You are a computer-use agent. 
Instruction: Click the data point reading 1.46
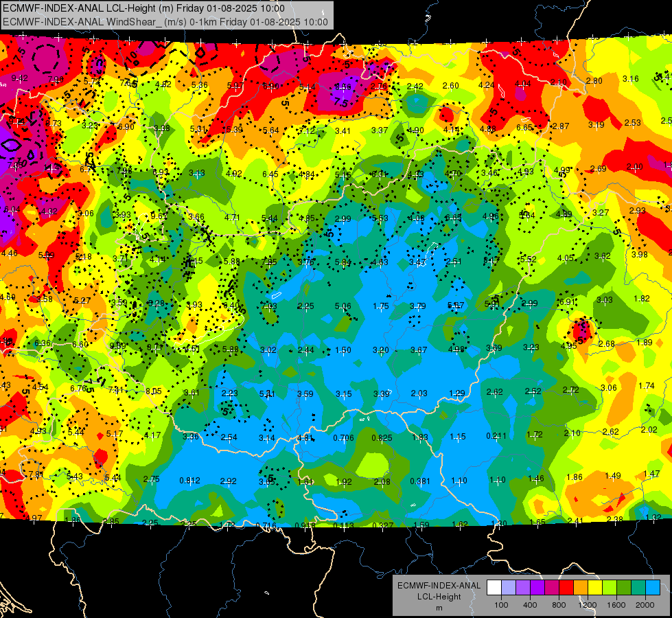(x=535, y=479)
